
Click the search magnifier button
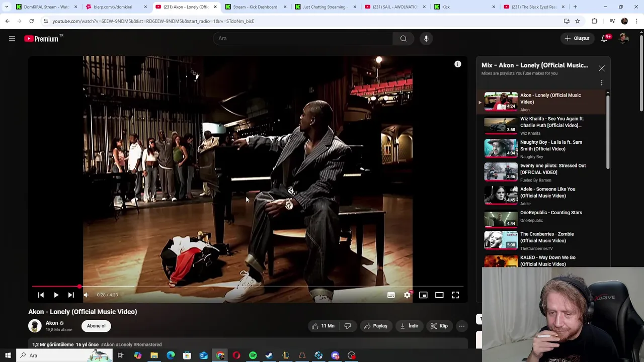tap(404, 39)
